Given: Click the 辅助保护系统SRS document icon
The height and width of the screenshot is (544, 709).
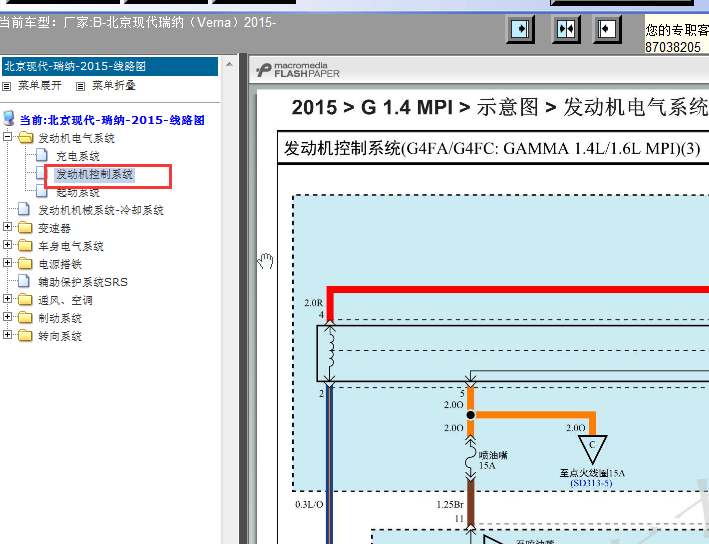Looking at the screenshot, I should coord(24,281).
